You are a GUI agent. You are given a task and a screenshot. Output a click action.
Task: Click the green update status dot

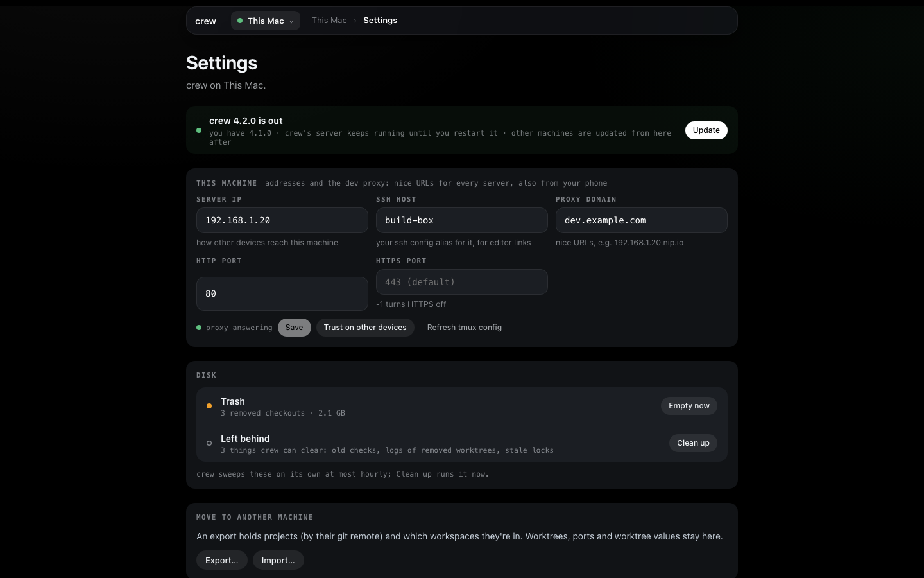point(199,130)
